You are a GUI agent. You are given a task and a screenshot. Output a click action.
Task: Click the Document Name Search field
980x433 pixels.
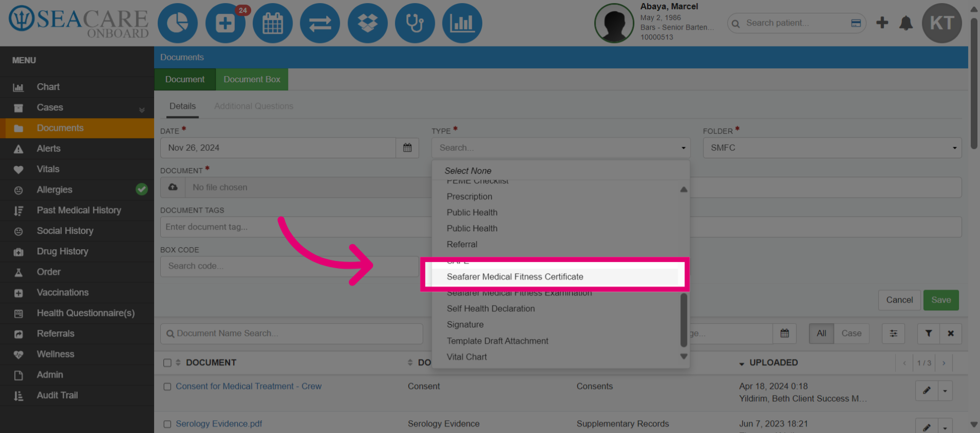[x=291, y=333]
